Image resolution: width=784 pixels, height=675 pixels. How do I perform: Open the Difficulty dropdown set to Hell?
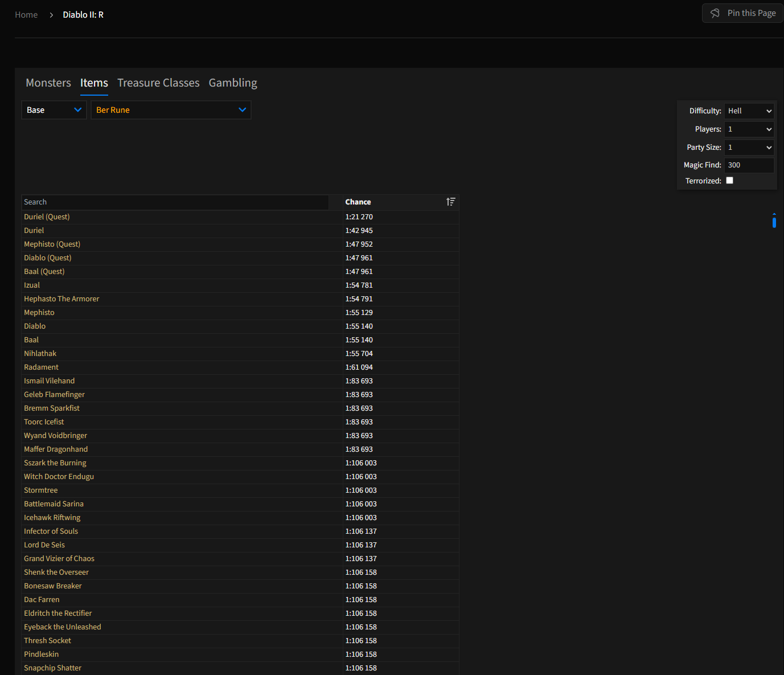pyautogui.click(x=749, y=111)
